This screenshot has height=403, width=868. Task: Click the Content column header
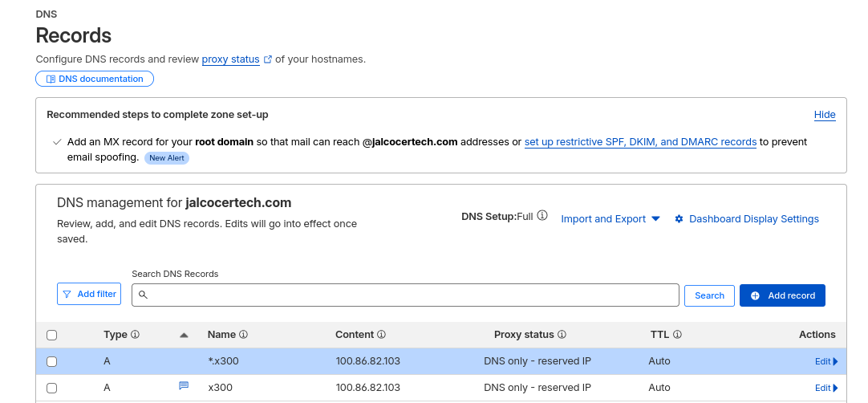click(355, 334)
